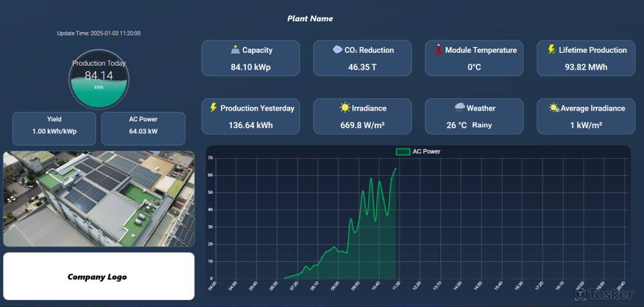The width and height of the screenshot is (644, 307).
Task: Click the Lifetime Production lightning icon
Action: point(551,50)
